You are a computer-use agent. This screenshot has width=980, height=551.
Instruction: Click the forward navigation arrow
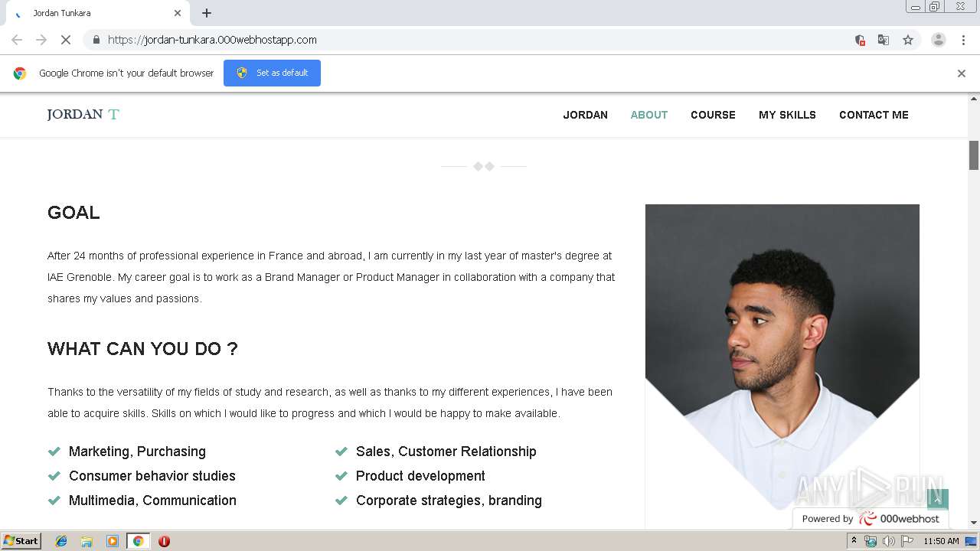tap(41, 40)
